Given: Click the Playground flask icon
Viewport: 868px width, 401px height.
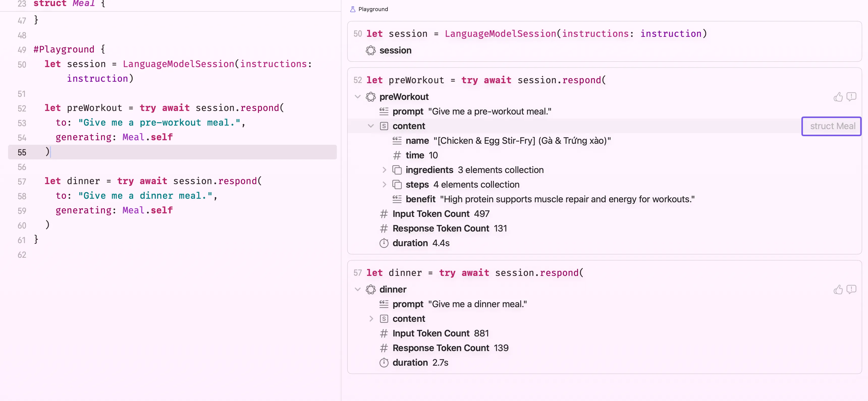Looking at the screenshot, I should 352,9.
